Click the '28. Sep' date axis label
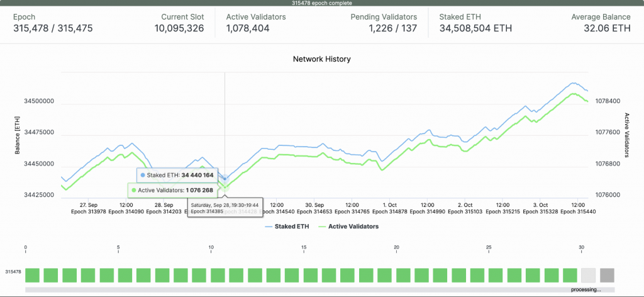This screenshot has width=644, height=297. 164,205
